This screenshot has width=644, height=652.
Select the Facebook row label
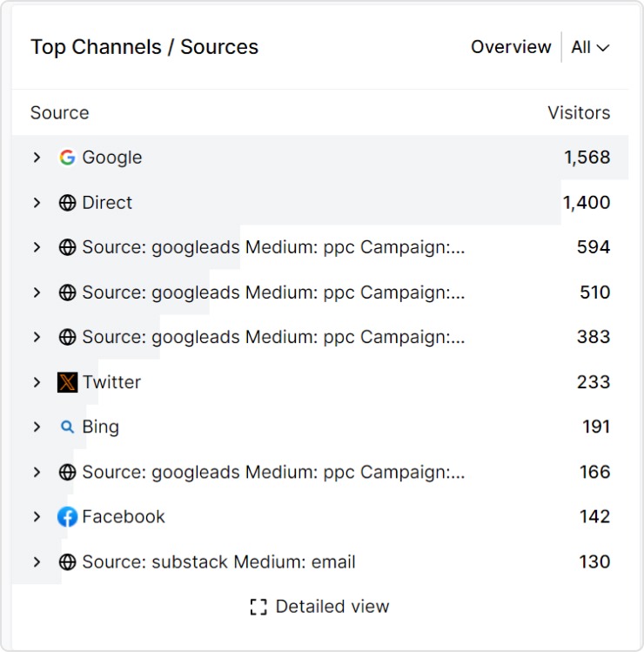tap(124, 517)
